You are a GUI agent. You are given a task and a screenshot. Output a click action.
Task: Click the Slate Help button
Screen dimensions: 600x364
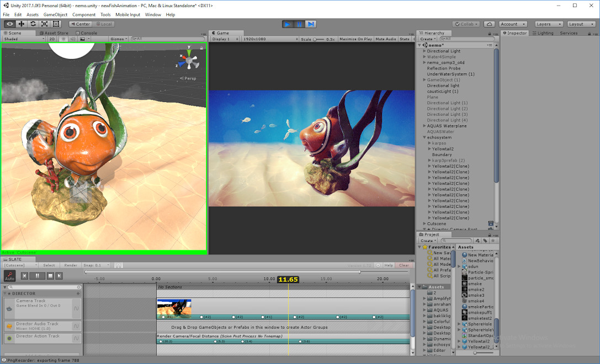389,265
